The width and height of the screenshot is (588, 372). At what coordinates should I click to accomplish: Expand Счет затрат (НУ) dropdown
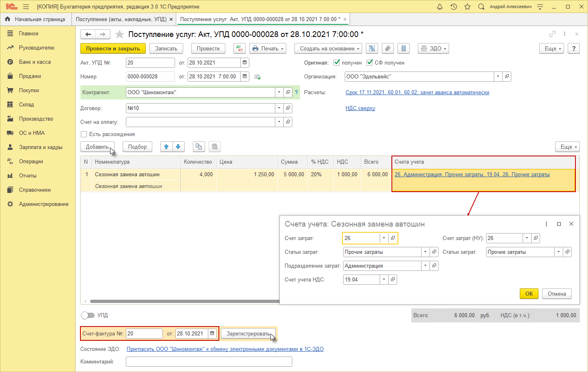527,238
